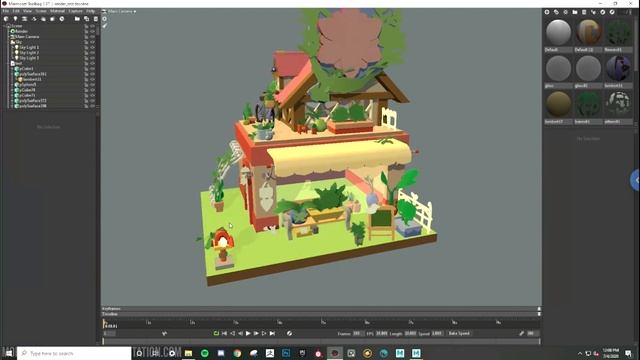
Task: Click the first scene toolbar icon left of the bulb
Action: (x=6, y=19)
